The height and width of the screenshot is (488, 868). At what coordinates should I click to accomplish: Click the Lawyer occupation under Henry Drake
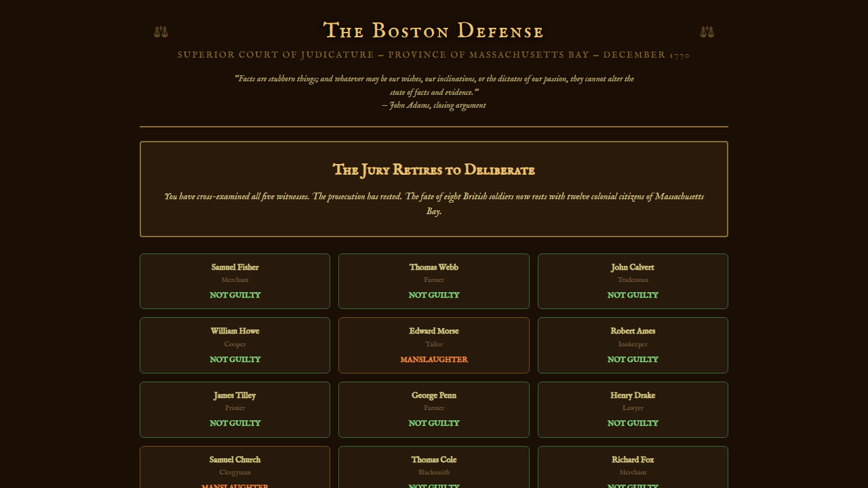[x=633, y=408]
